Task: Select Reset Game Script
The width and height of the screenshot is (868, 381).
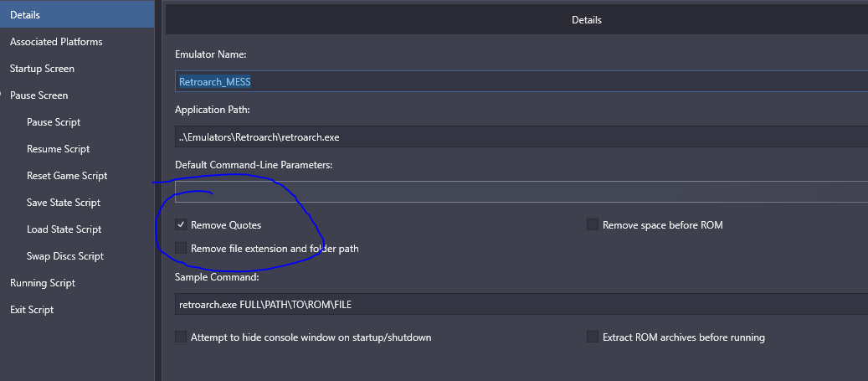Action: [67, 176]
